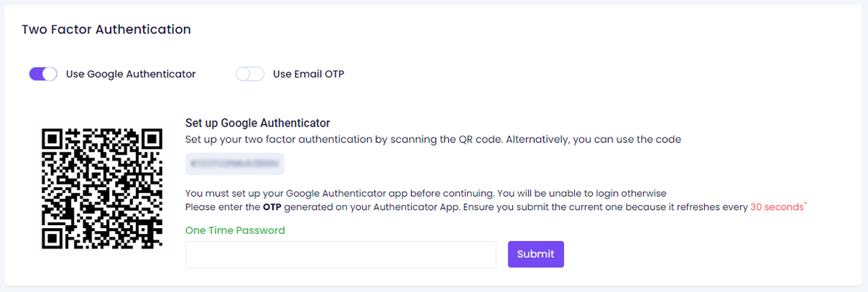The height and width of the screenshot is (292, 868).
Task: Click the 'Please enter the OTP generated' sentence
Action: click(466, 207)
